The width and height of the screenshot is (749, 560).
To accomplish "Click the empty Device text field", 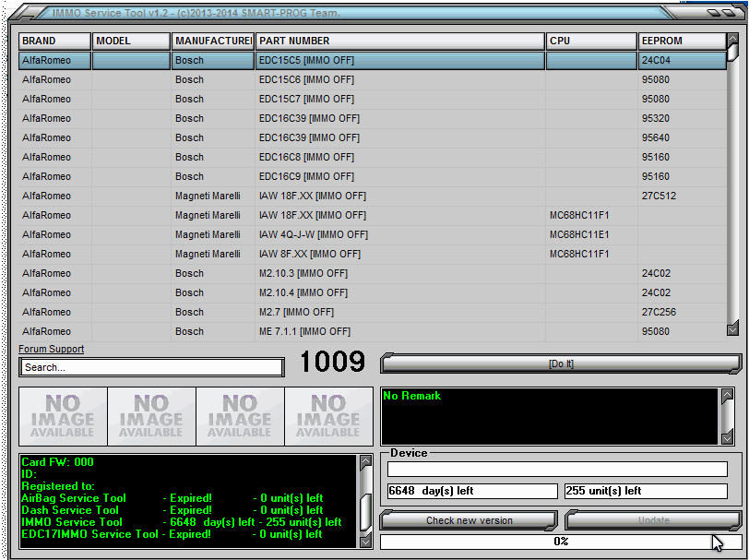I will [x=557, y=469].
